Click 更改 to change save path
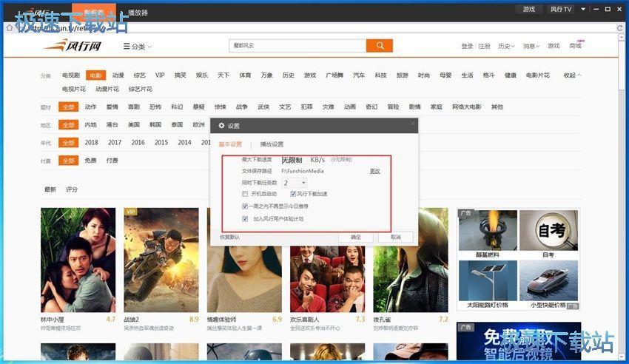This screenshot has width=629, height=364. tap(374, 171)
